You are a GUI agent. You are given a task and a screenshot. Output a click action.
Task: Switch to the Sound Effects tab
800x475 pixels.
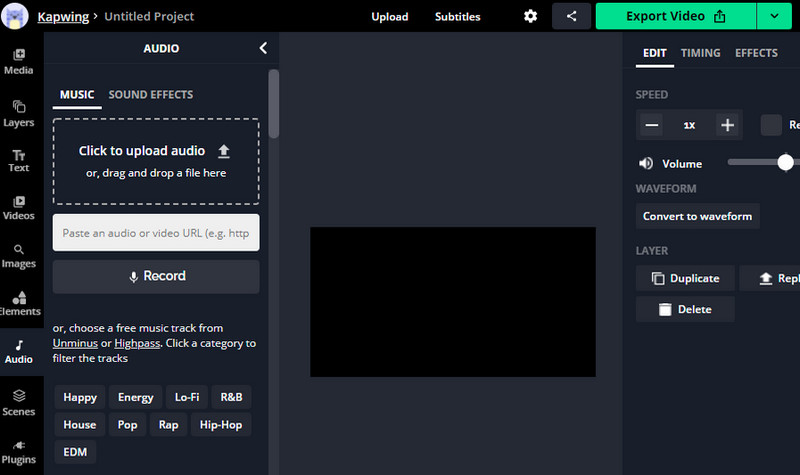click(x=151, y=95)
